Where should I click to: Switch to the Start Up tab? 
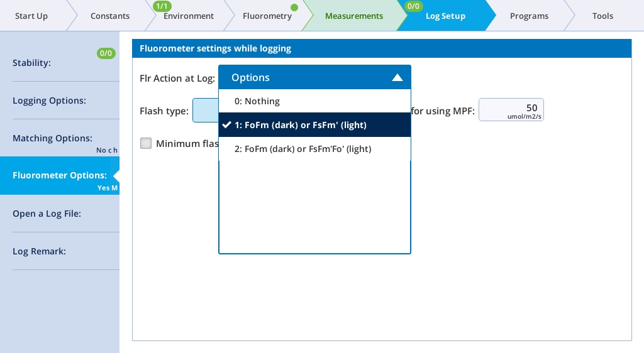click(31, 16)
